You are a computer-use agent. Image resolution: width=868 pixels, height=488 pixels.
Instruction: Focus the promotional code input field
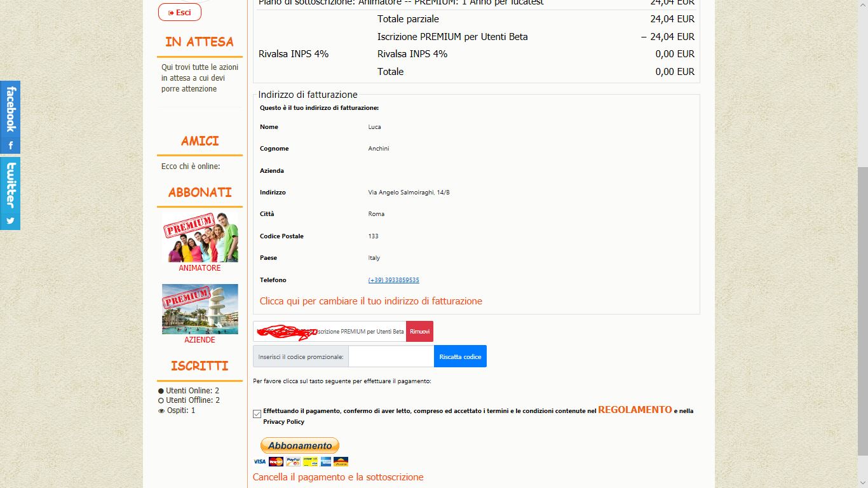pos(391,356)
